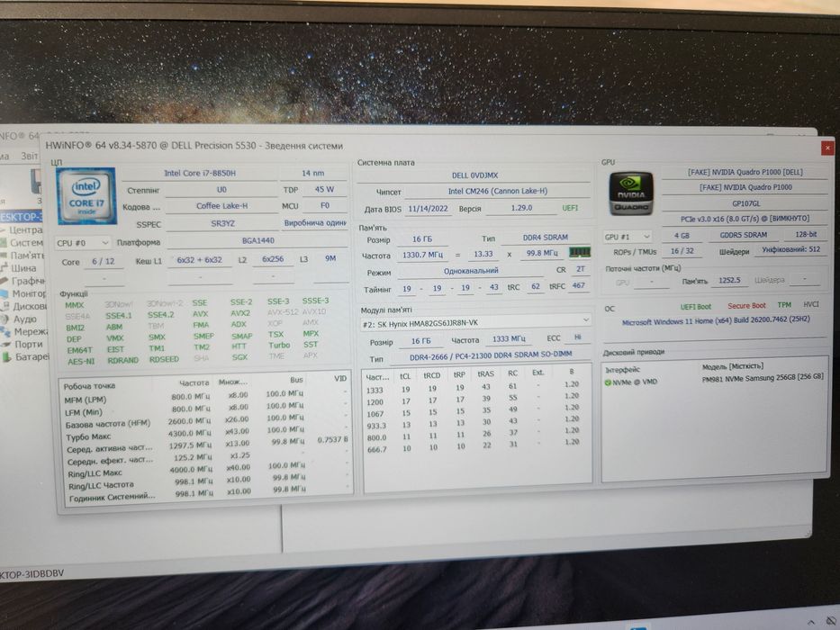The width and height of the screenshot is (840, 630).
Task: Click the 0.7537 В VID value
Action: click(332, 440)
